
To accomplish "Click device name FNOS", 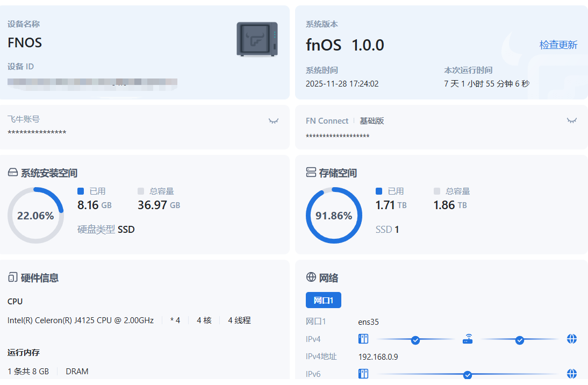I will pos(25,43).
